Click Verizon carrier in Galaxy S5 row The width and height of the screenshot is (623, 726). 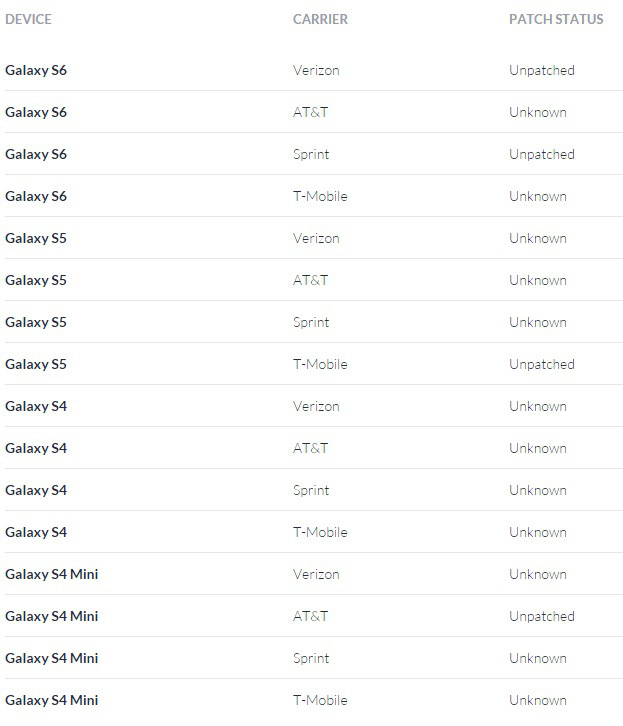pyautogui.click(x=316, y=239)
